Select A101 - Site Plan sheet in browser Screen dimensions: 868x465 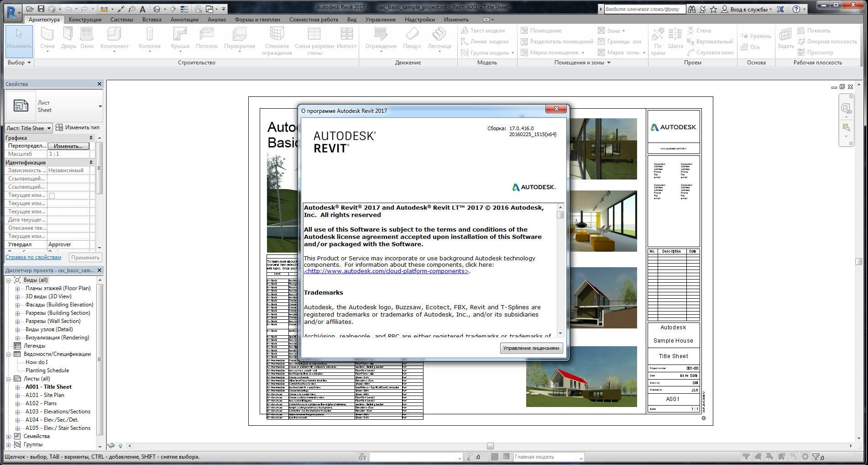click(x=45, y=395)
